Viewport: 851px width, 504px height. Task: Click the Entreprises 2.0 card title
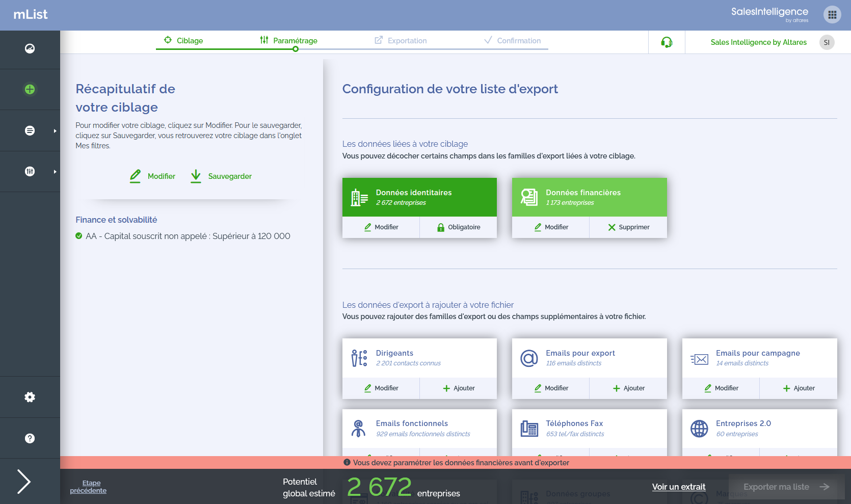743,423
